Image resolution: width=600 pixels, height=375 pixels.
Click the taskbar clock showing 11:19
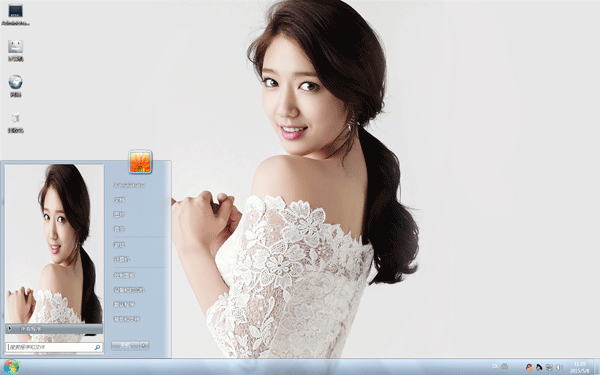point(579,367)
